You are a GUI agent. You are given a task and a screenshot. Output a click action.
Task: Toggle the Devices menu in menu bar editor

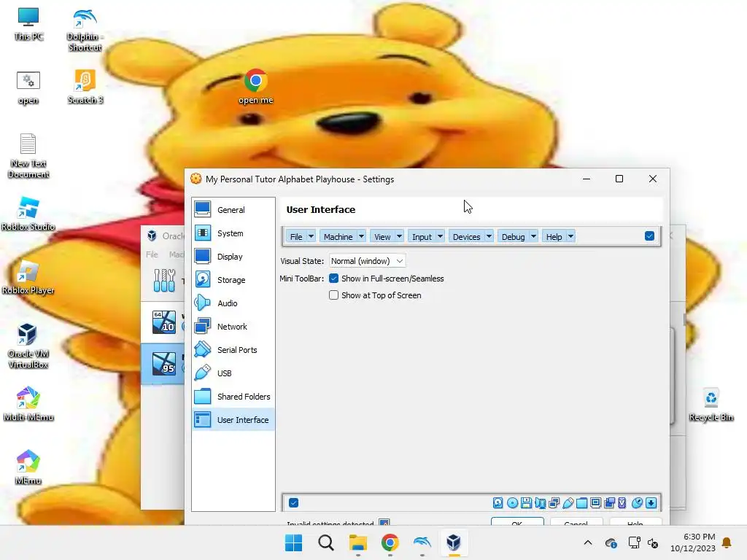(466, 237)
